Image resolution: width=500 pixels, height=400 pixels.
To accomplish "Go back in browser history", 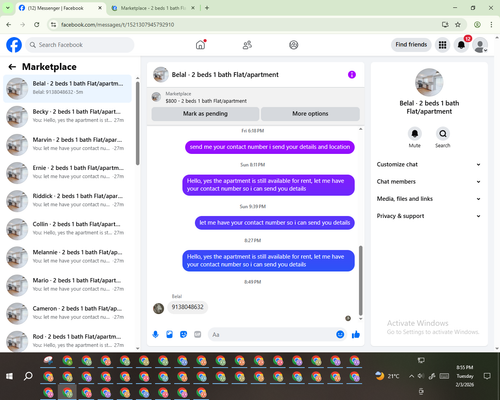I will tap(9, 25).
